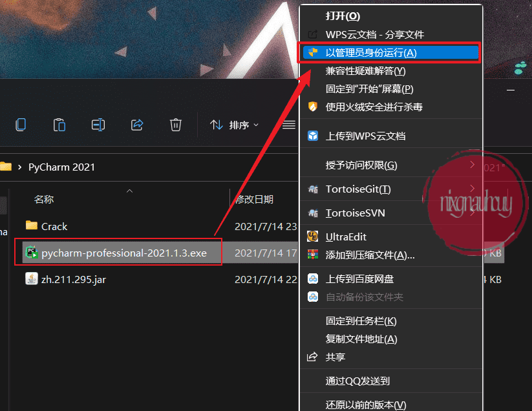Click the Copy icon in Explorer toolbar
Viewport: 532px width, 411px height.
[21, 125]
